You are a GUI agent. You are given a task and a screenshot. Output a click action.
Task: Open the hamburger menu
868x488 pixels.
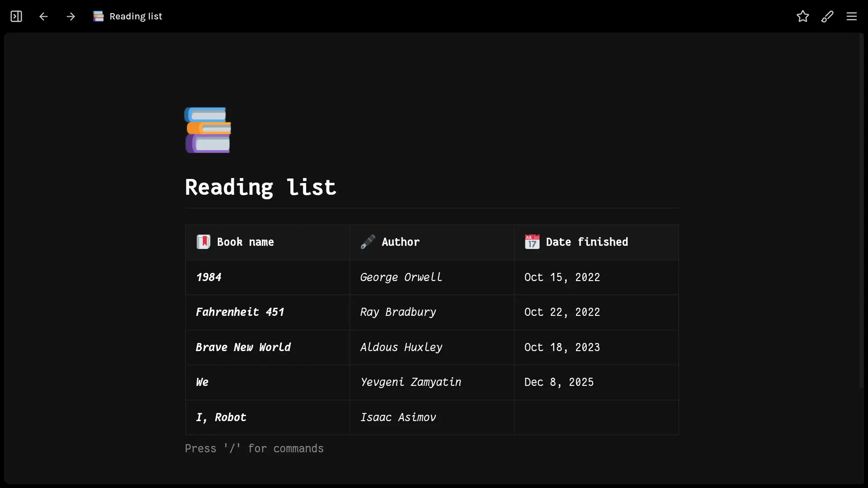click(x=852, y=17)
